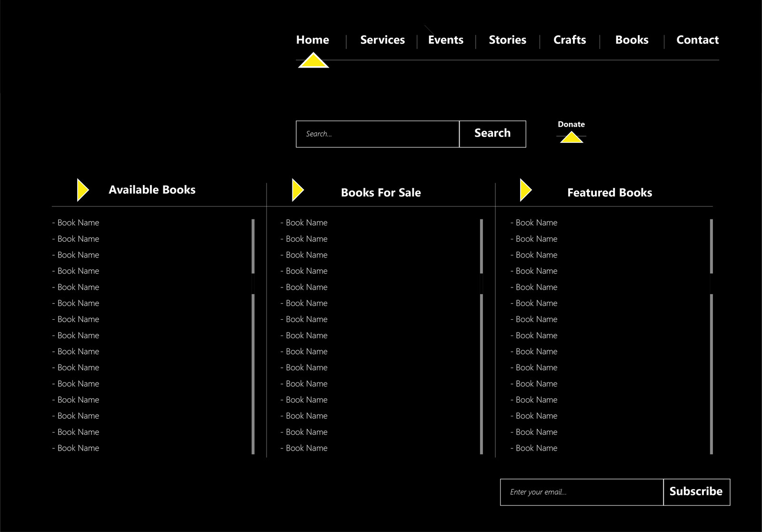Expand the Featured Books arrow

(x=526, y=190)
